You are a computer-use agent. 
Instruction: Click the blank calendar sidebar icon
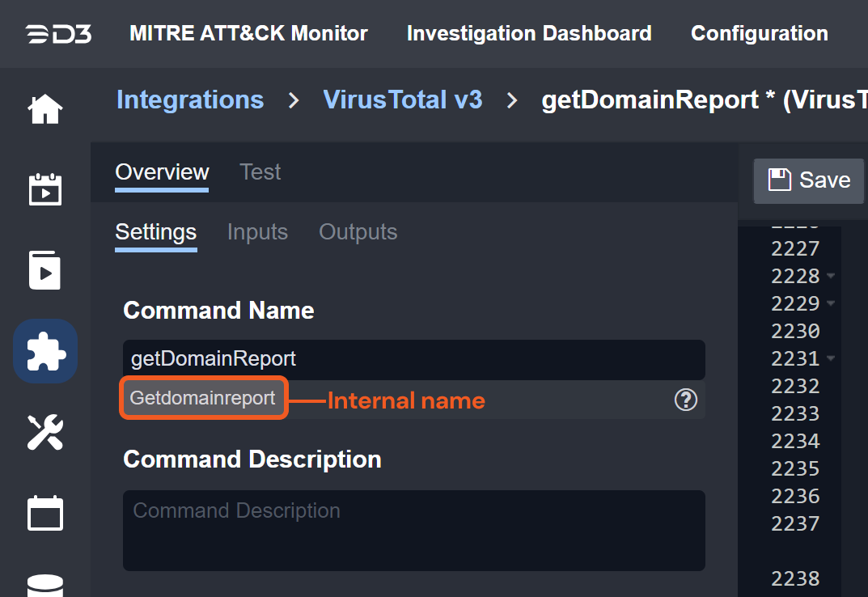point(45,513)
